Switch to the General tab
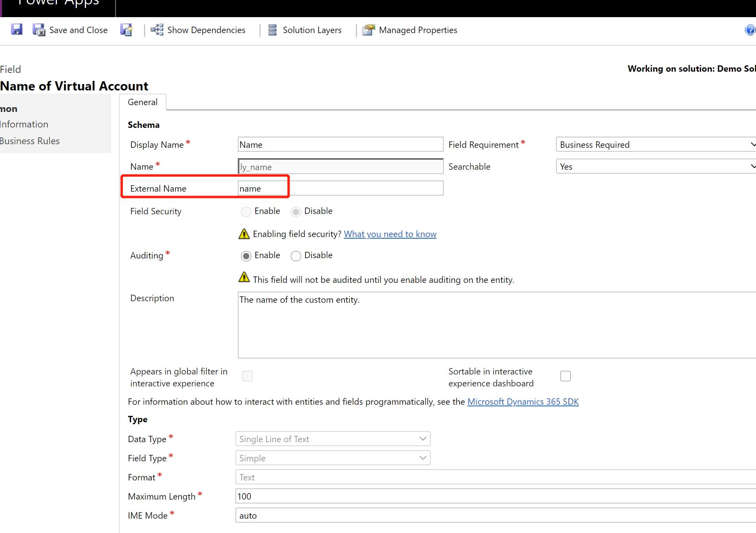The width and height of the screenshot is (756, 533). coord(143,102)
